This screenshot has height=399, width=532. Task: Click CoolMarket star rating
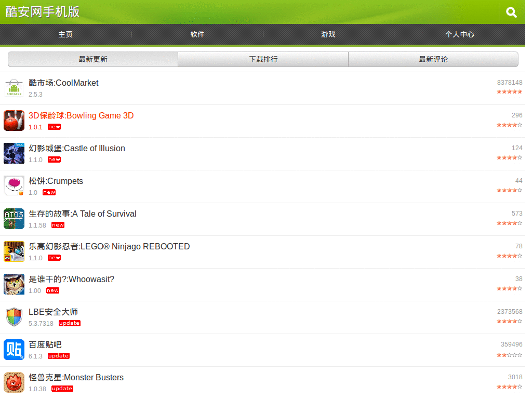pyautogui.click(x=509, y=92)
